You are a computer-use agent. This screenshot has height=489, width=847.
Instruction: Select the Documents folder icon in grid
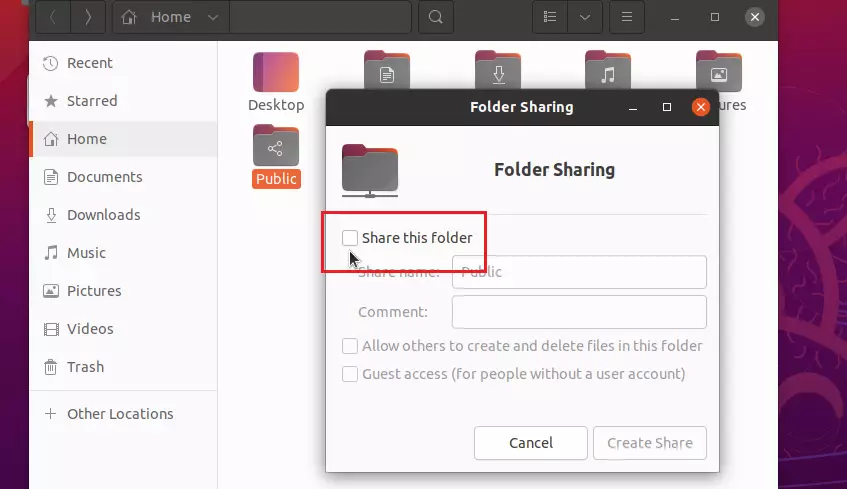(x=387, y=70)
